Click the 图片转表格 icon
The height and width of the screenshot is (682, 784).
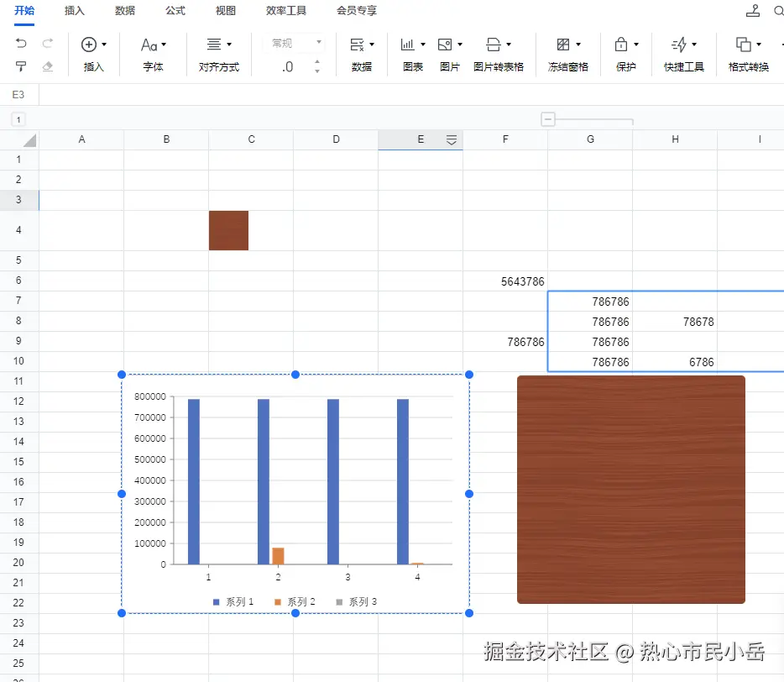click(493, 45)
